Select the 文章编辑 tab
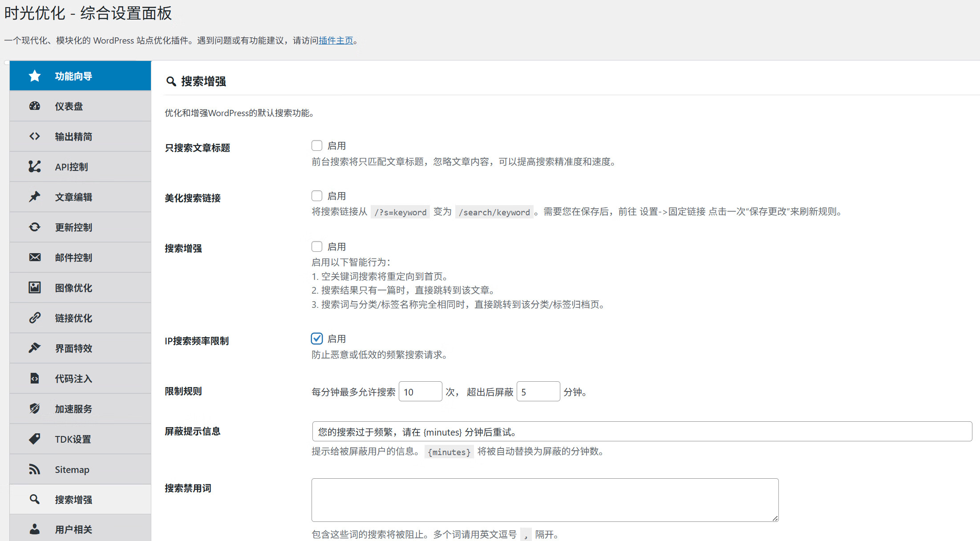Screen dimensions: 980x541 point(80,197)
